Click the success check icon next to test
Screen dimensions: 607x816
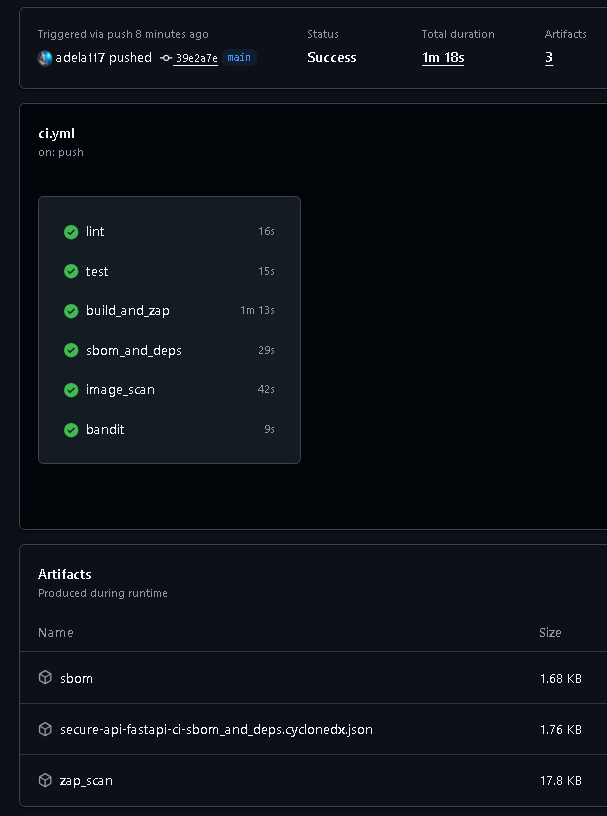tap(71, 271)
